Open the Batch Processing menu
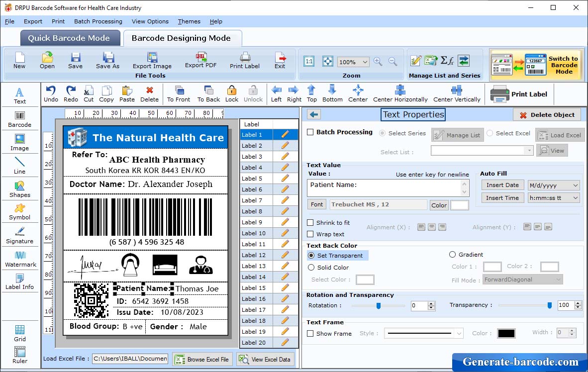Viewport: 588px width, 372px height. coord(98,21)
